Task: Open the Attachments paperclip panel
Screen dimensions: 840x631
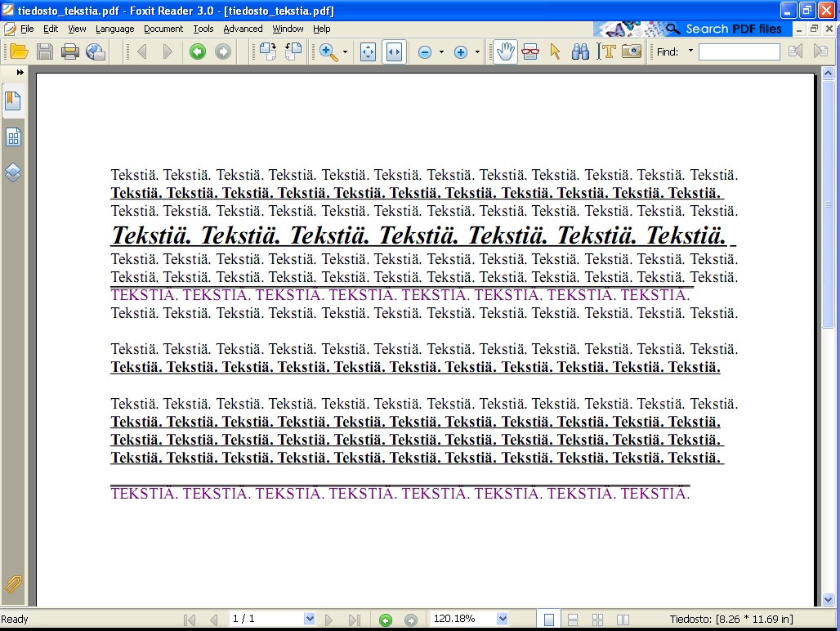Action: click(13, 584)
